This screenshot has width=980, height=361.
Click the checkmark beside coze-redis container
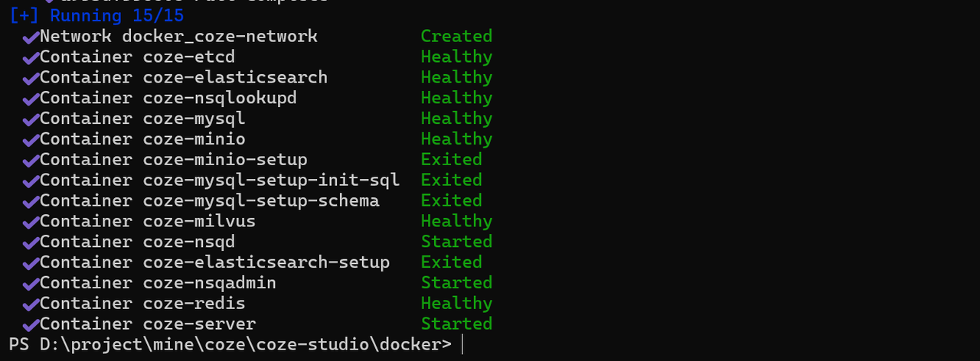(31, 304)
